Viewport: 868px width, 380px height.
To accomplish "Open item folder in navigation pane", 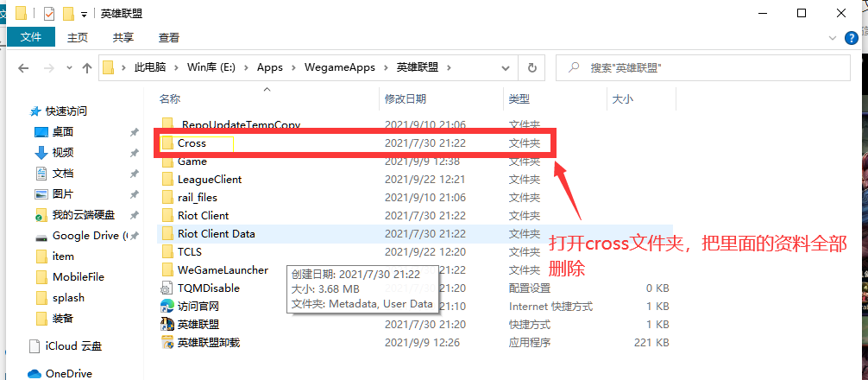I will [63, 256].
